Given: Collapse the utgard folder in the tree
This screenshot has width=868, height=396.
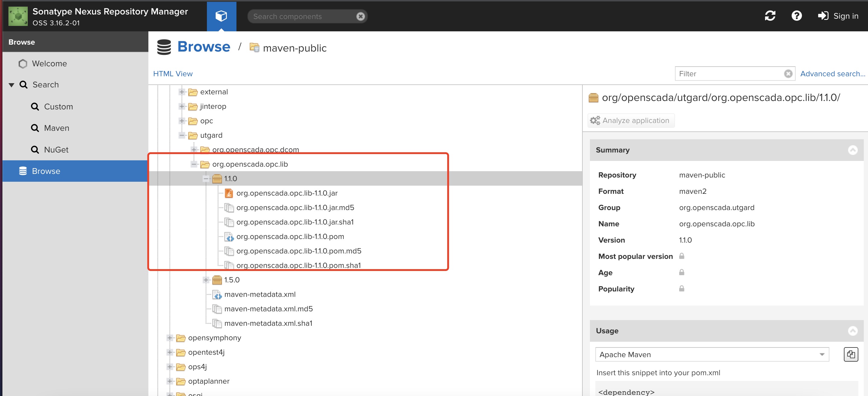Looking at the screenshot, I should tap(182, 135).
